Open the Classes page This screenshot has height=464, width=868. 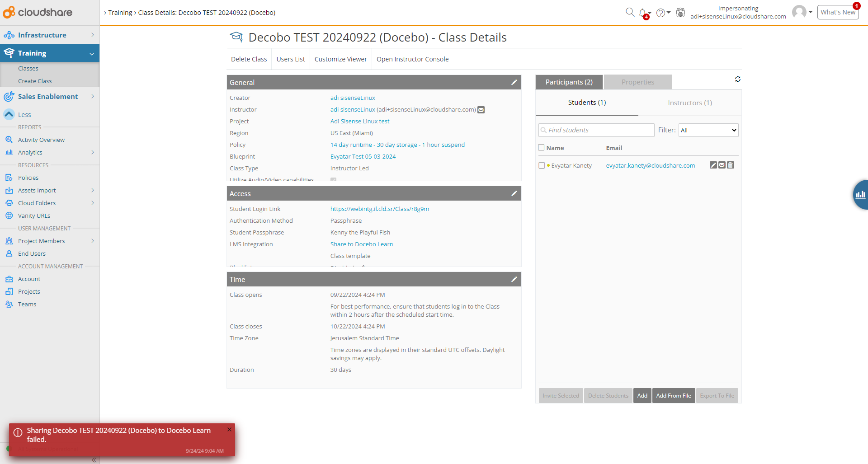click(x=28, y=68)
